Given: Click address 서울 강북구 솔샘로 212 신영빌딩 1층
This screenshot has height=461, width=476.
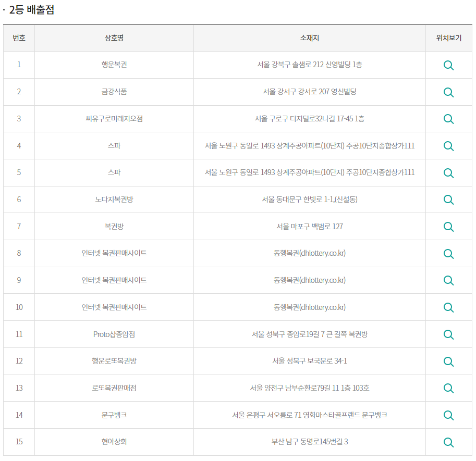Looking at the screenshot, I should (x=310, y=65).
